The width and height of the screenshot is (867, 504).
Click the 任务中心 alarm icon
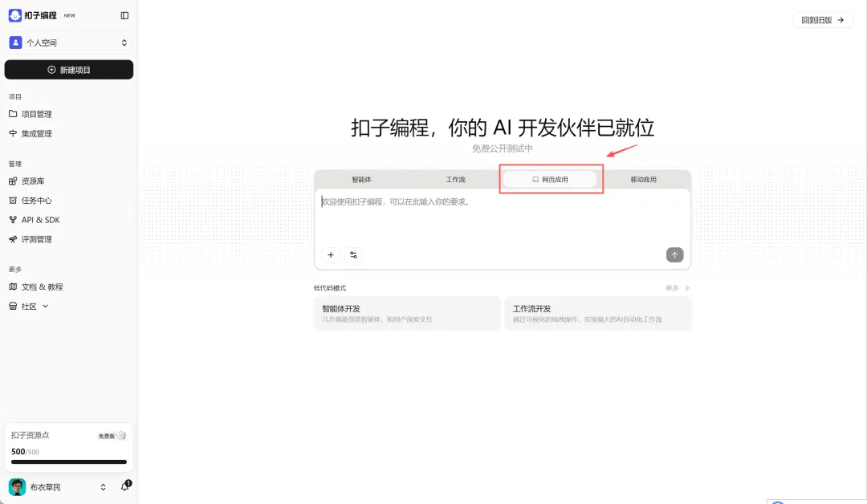coord(13,200)
